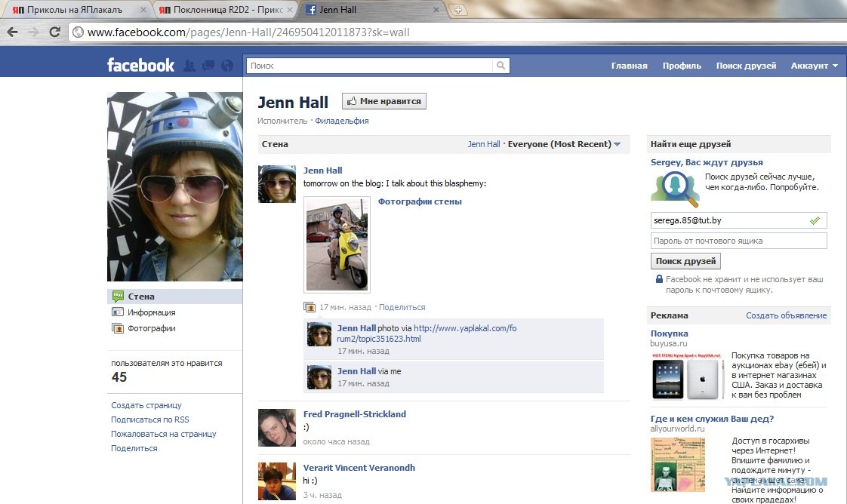
Task: Reload the page with the refresh icon
Action: [54, 32]
